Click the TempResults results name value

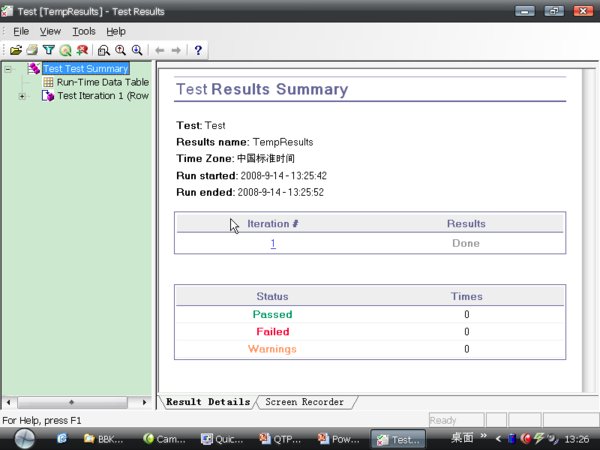(x=283, y=142)
